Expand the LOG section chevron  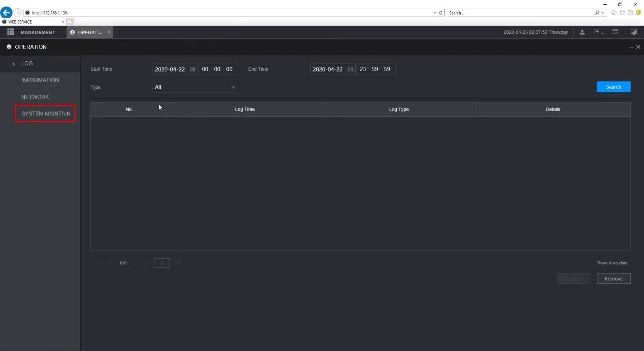[x=14, y=64]
